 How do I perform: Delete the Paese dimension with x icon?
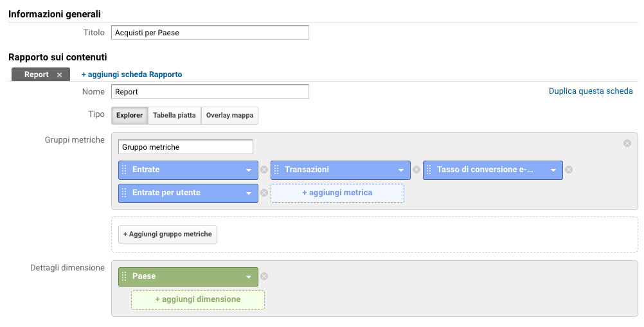coord(264,276)
